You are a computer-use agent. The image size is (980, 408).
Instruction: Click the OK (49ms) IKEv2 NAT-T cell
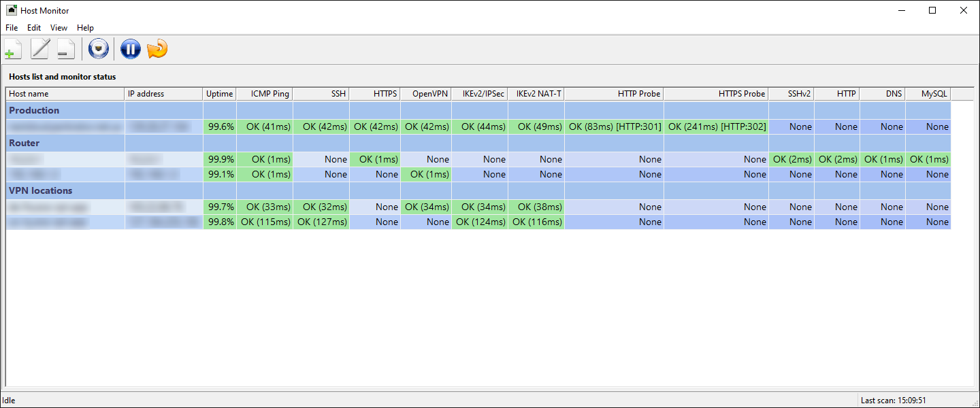coord(536,126)
